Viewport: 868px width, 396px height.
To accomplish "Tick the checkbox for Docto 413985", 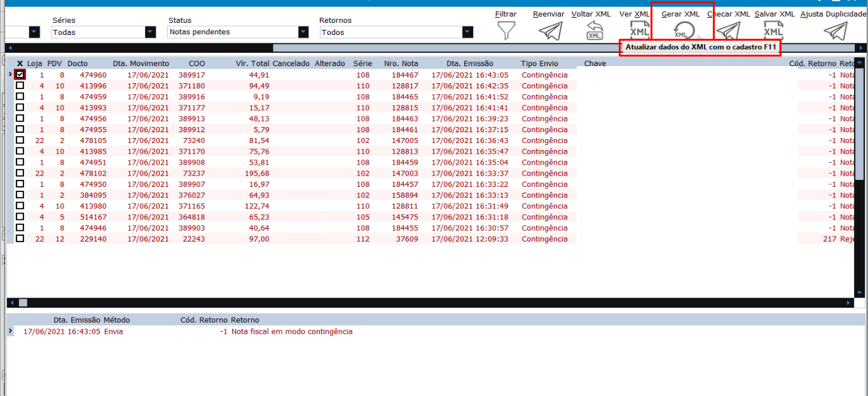I will (20, 151).
